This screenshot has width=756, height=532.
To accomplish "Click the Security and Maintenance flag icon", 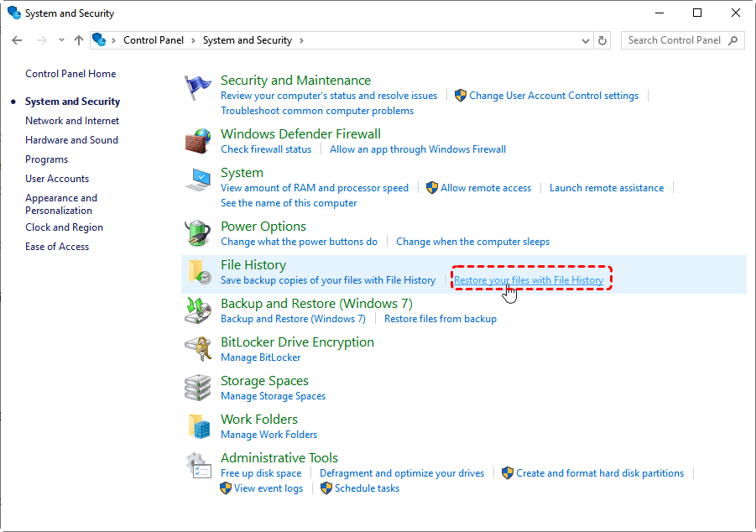I will click(198, 87).
